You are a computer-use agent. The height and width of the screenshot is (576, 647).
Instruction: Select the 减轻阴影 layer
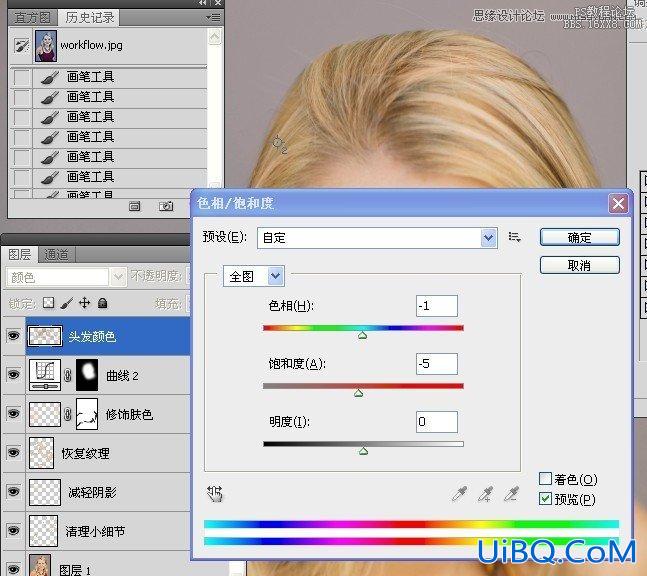click(x=108, y=492)
